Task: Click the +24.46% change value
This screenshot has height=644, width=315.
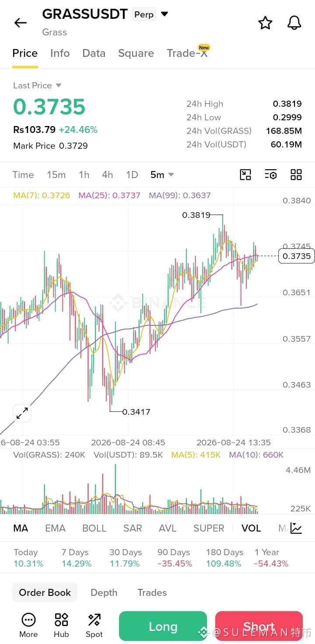Action: (x=78, y=129)
